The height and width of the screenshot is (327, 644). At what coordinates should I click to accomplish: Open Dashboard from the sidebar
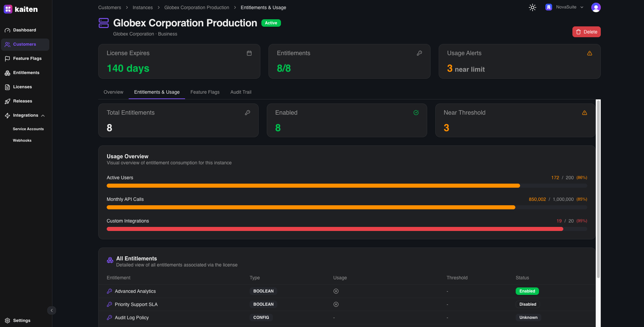(24, 30)
